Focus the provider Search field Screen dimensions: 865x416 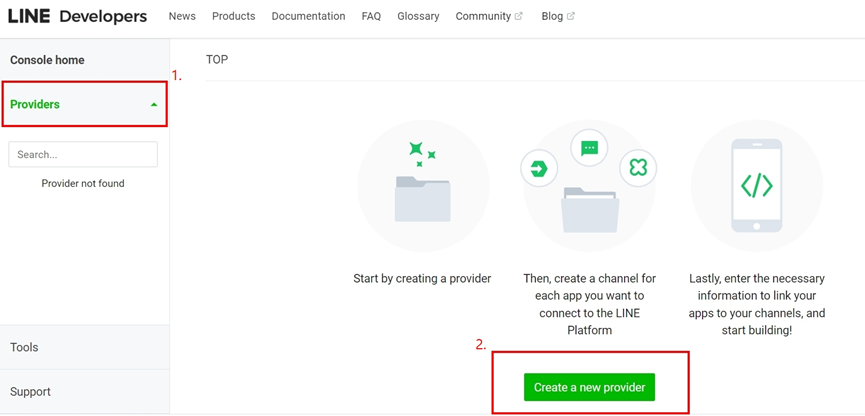83,154
